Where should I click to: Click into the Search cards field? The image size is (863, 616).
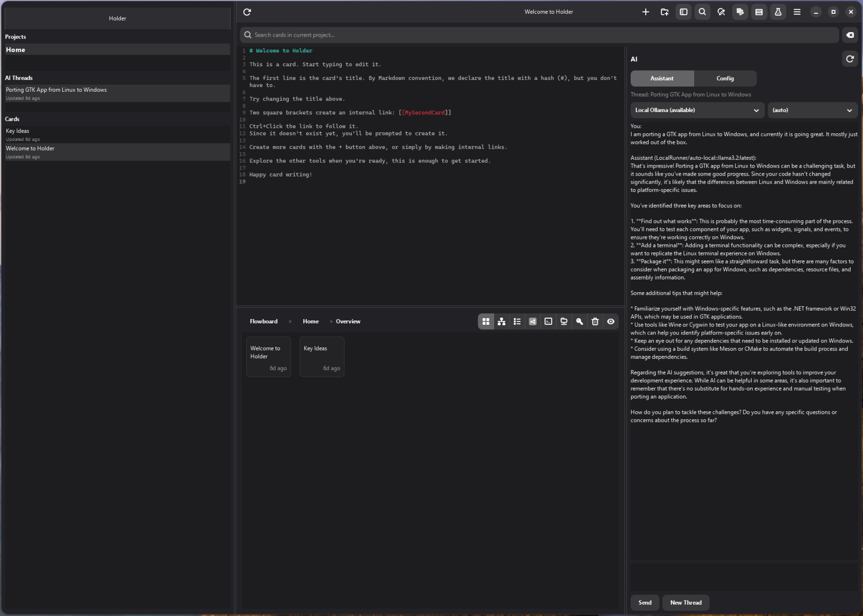(x=539, y=35)
